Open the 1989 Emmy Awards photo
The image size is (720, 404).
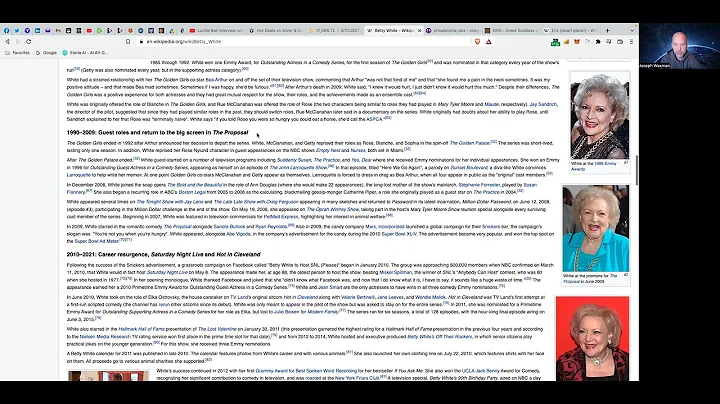click(x=599, y=116)
